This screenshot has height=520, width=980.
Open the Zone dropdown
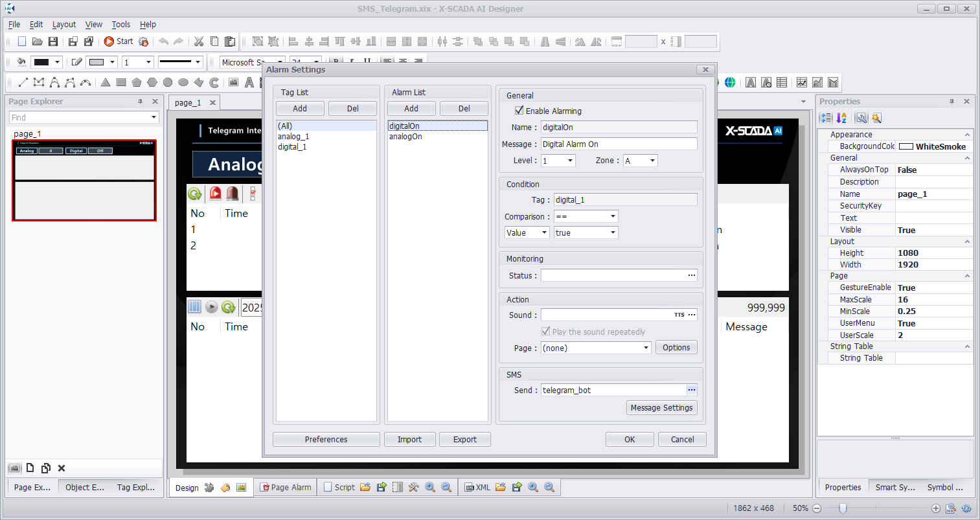point(652,161)
